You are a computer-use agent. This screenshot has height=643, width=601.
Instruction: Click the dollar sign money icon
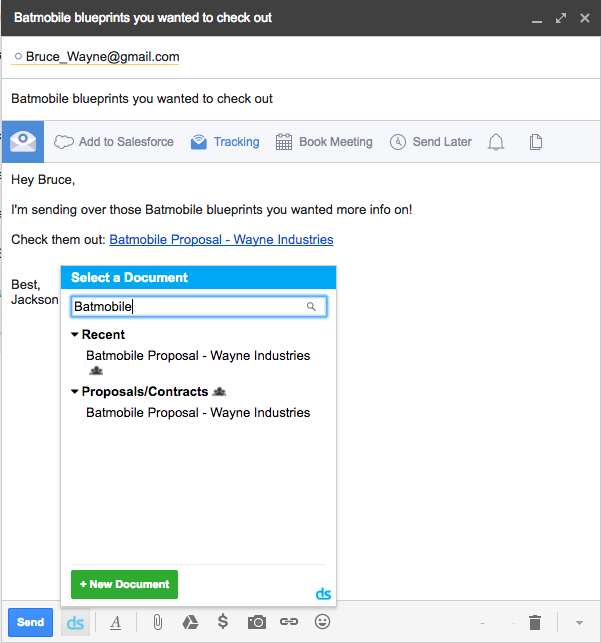pos(223,622)
